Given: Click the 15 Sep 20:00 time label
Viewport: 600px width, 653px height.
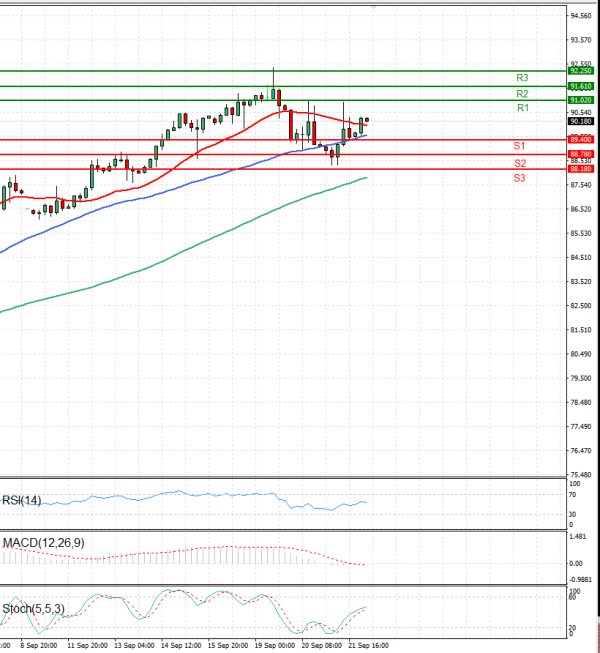Looking at the screenshot, I should (x=228, y=646).
